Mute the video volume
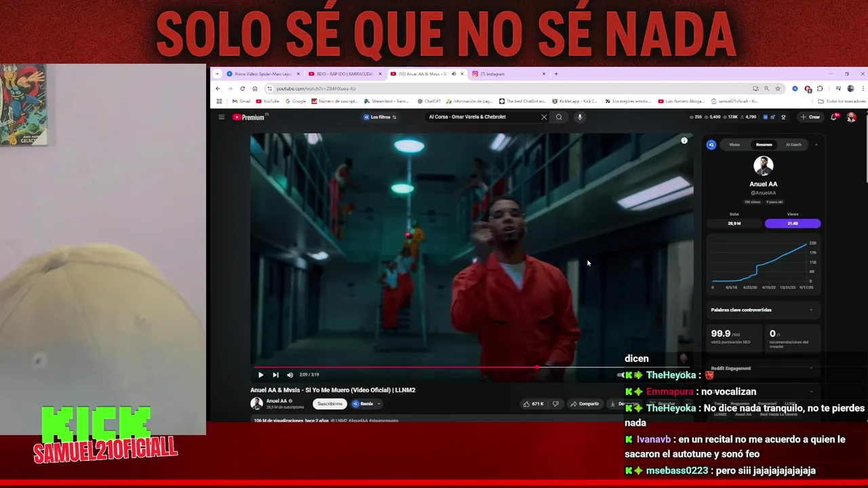 290,375
